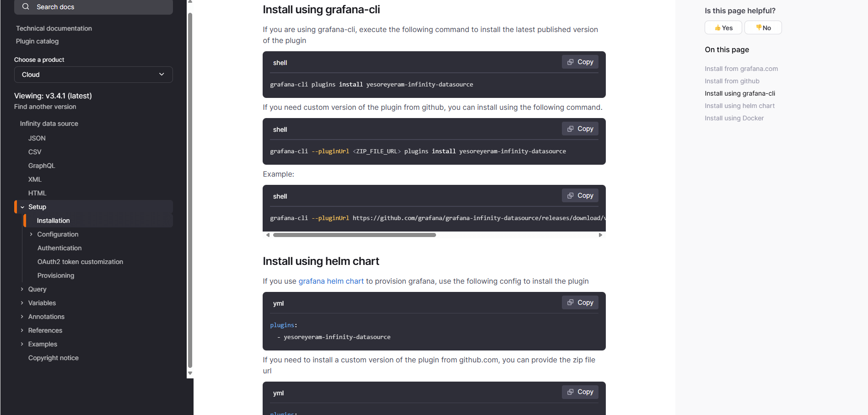Expand the Variables section
Viewport: 868px width, 415px height.
click(x=22, y=303)
